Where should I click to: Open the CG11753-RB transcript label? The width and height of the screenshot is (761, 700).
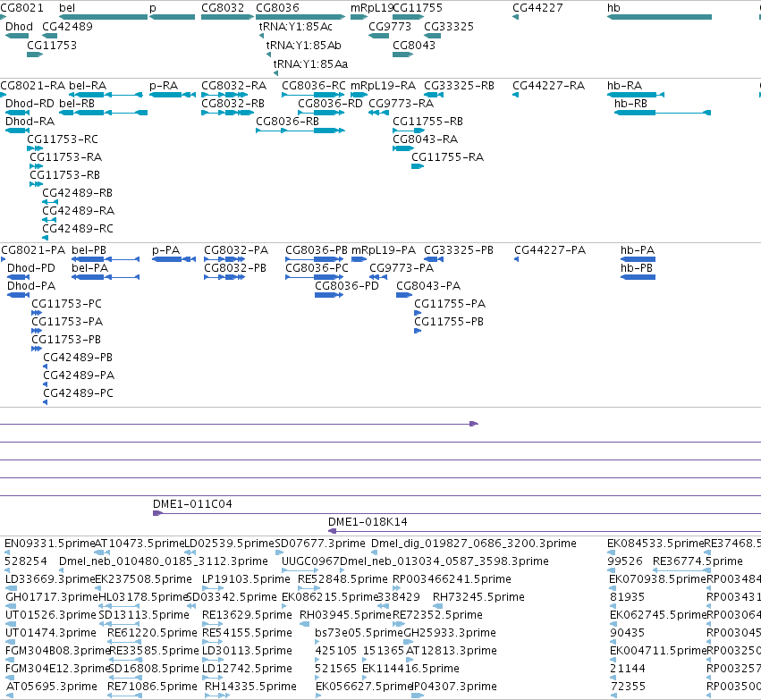[65, 175]
